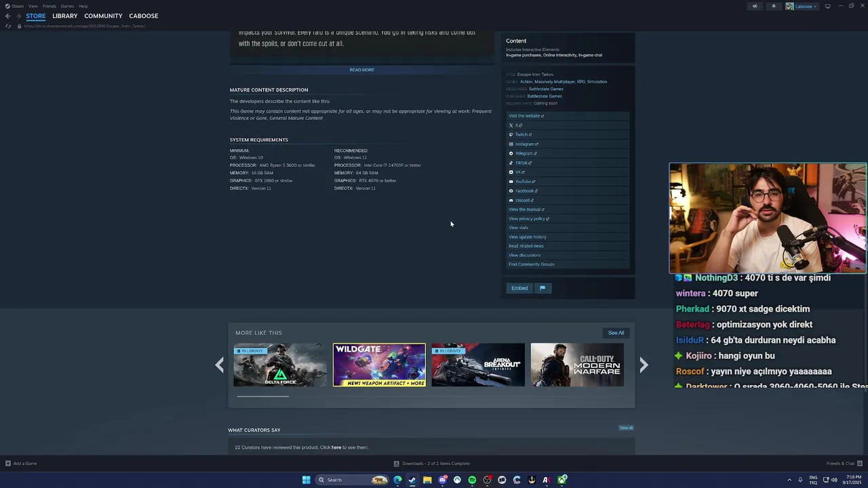Switch to the COMMUNITY tab
Viewport: 868px width, 488px height.
coord(103,16)
